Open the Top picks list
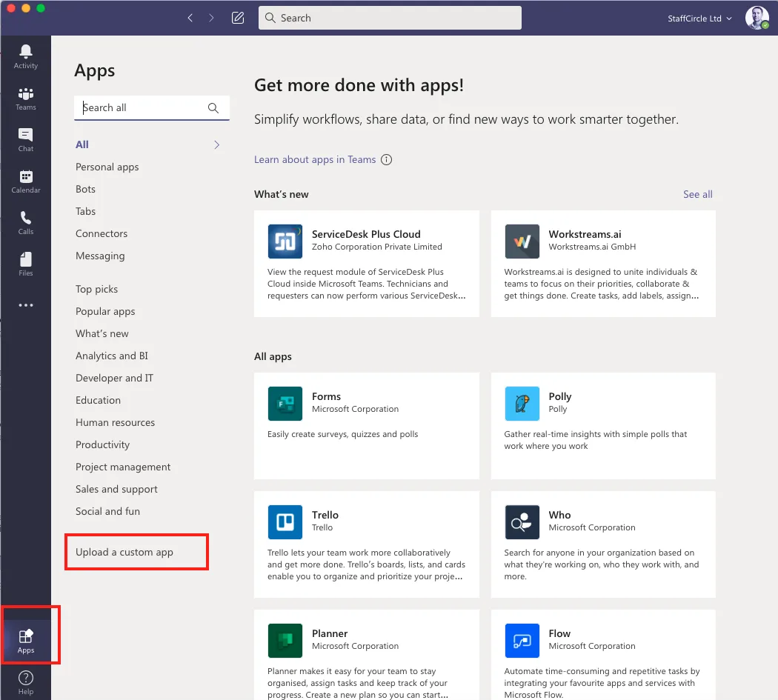 97,289
